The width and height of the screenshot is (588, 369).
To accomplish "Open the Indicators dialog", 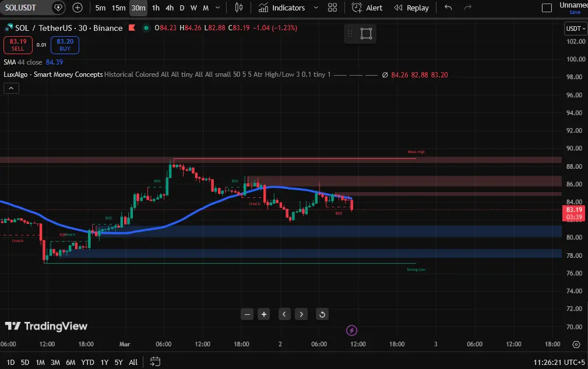I will click(x=281, y=8).
